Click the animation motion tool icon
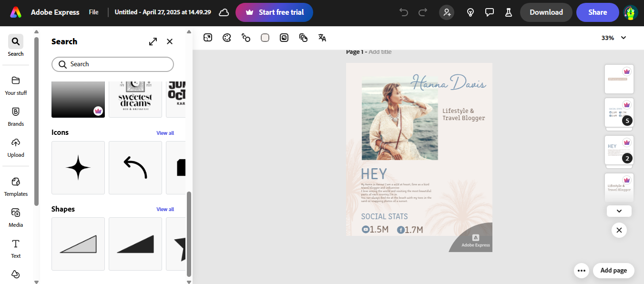 [246, 38]
